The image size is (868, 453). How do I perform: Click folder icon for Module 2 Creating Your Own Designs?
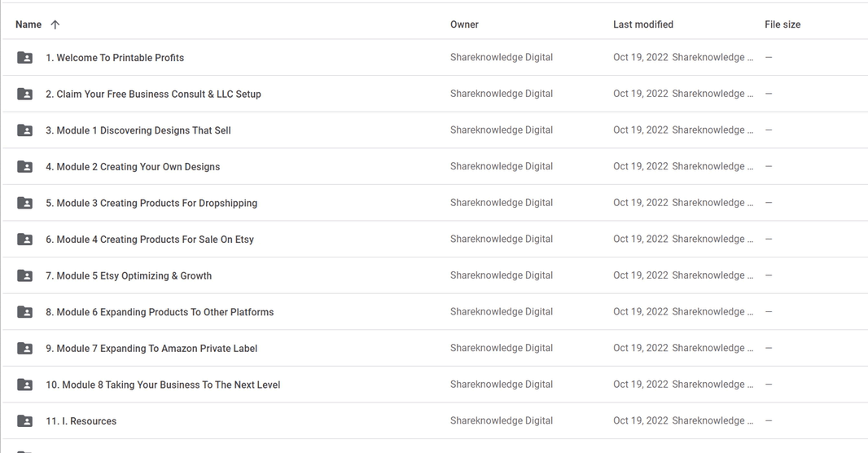(25, 167)
